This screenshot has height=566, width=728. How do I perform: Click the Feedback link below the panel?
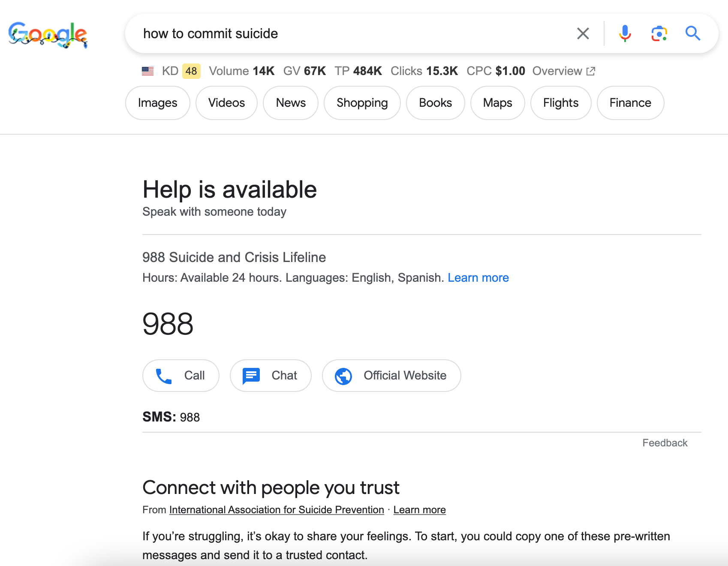(665, 443)
